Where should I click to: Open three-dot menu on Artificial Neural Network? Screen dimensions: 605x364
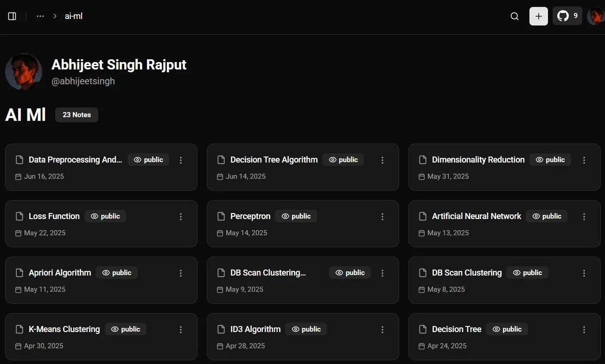pos(584,217)
